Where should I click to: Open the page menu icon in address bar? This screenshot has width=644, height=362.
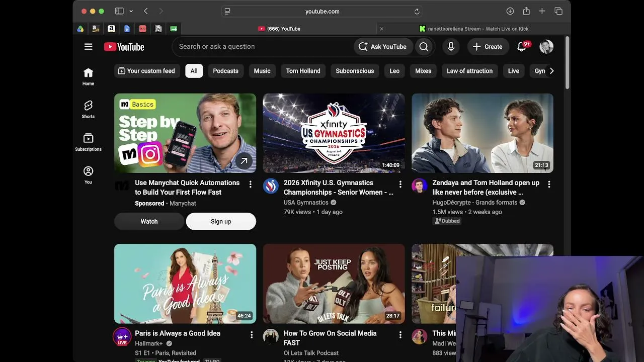coord(227,12)
